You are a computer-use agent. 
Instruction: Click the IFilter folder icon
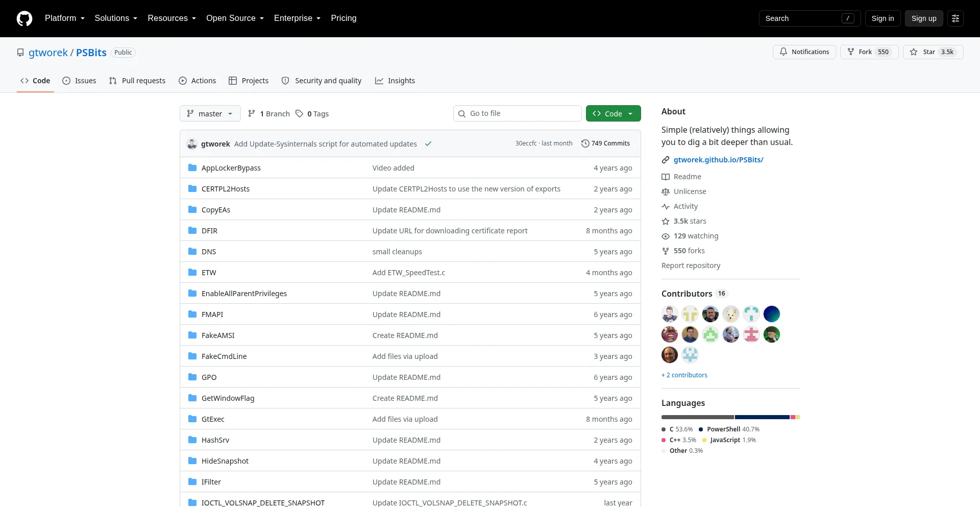point(192,482)
